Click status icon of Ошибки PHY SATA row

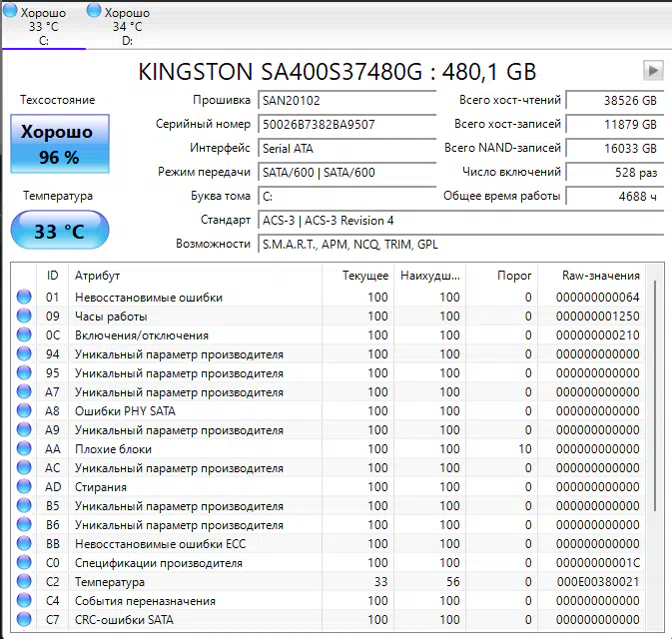(x=24, y=411)
